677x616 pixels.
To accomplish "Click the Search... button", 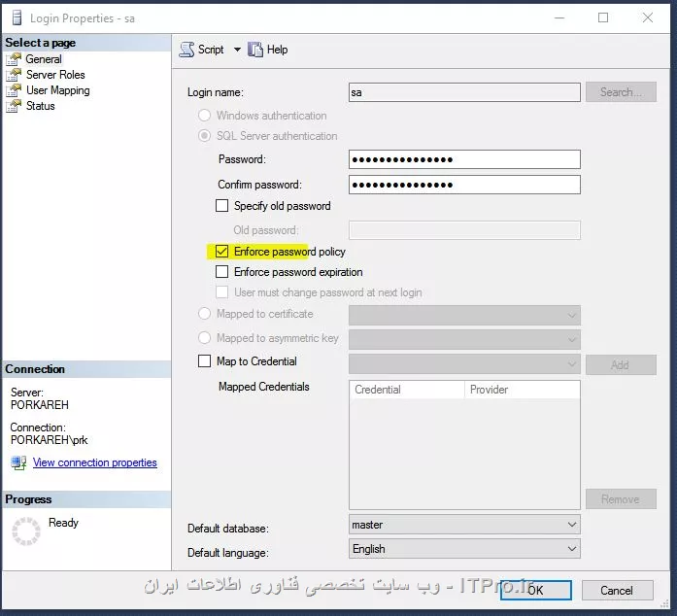I will [621, 92].
